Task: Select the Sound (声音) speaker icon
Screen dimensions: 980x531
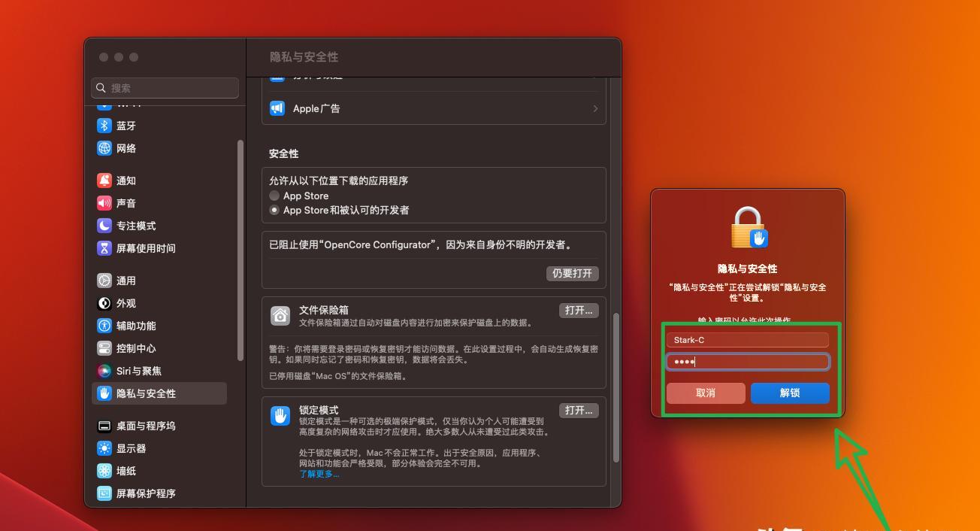Action: click(104, 203)
